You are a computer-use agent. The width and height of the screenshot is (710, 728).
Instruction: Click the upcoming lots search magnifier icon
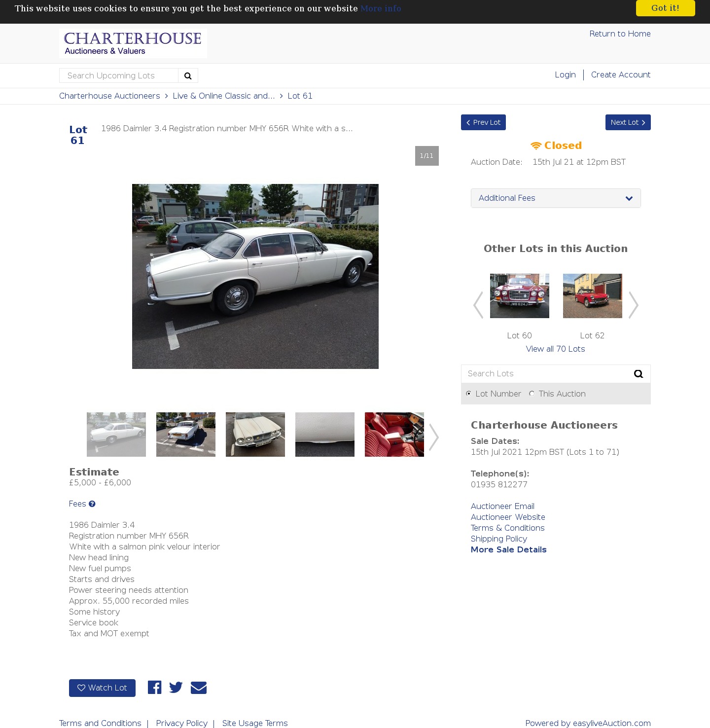188,75
